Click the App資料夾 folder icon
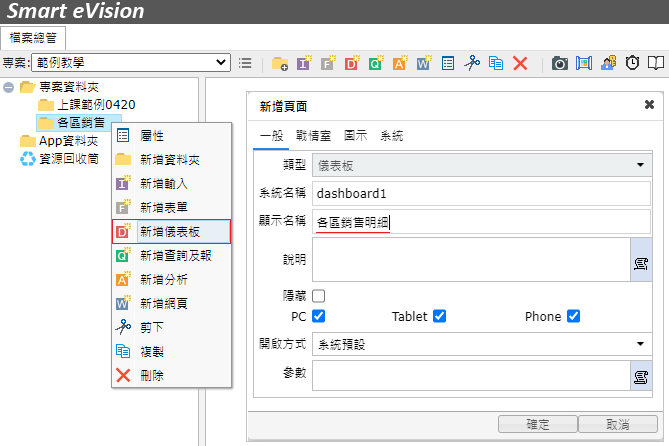This screenshot has height=446, width=669. tap(28, 141)
